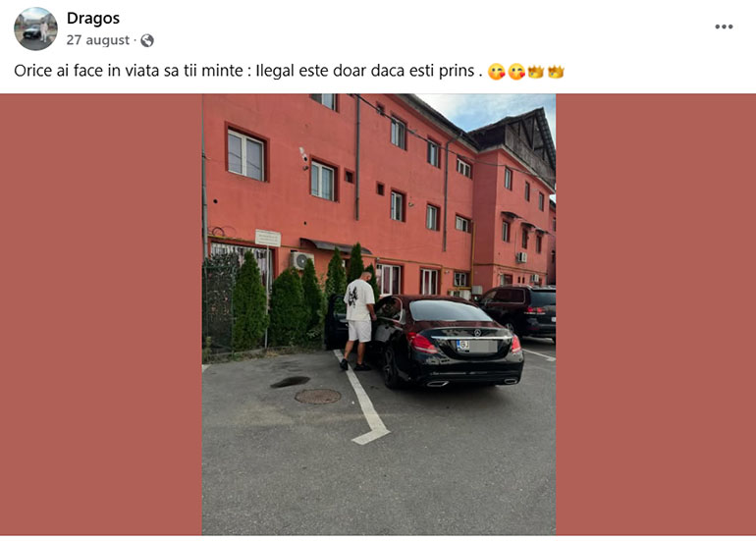The image size is (756, 541).
Task: Click the white sign on the building wall
Action: [268, 238]
